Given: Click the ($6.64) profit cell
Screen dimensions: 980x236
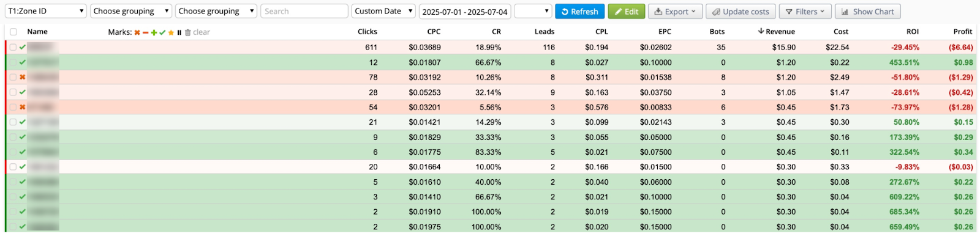Looking at the screenshot, I should tap(961, 47).
